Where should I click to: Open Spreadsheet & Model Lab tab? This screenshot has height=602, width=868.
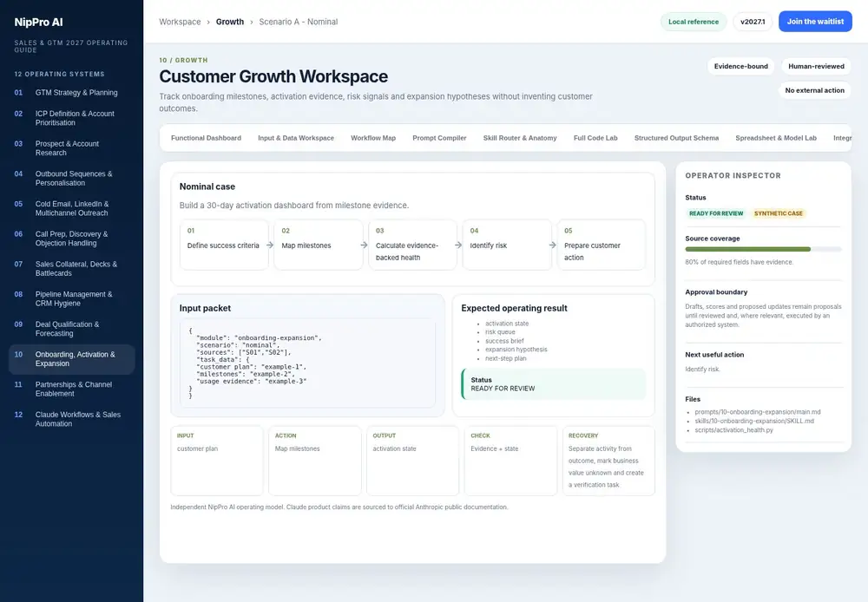tap(775, 138)
